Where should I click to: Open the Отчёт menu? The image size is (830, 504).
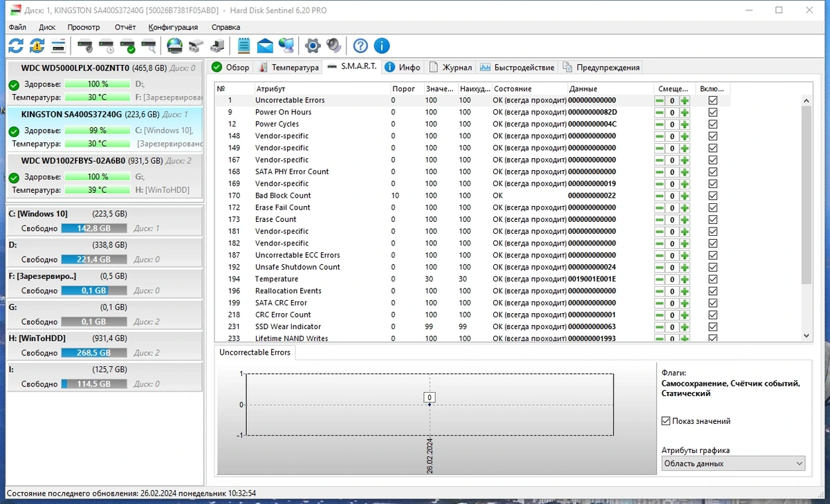[x=125, y=27]
